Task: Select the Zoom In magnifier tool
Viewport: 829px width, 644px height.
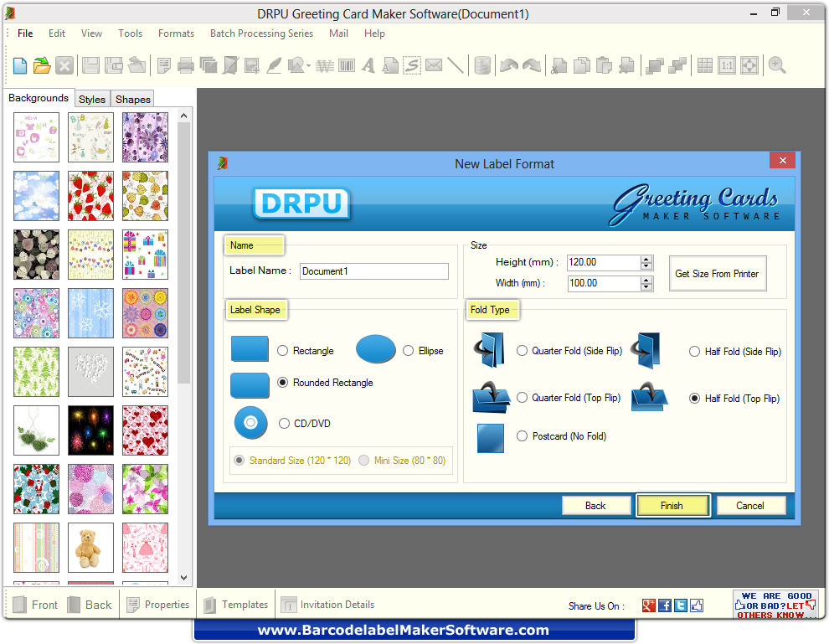Action: pos(775,64)
